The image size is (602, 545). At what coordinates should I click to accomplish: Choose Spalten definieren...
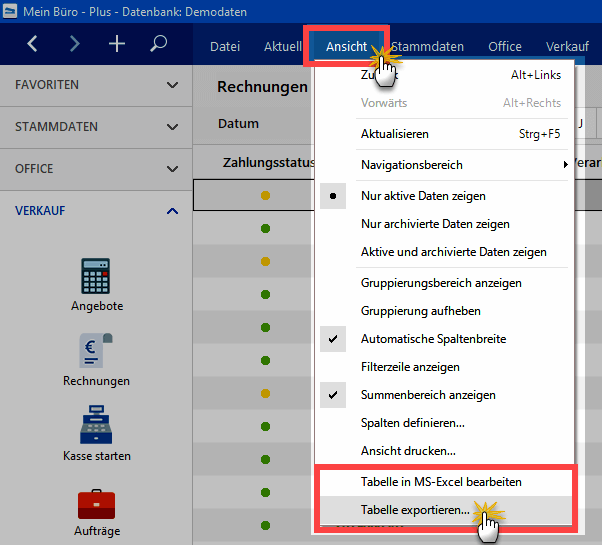coord(444,423)
